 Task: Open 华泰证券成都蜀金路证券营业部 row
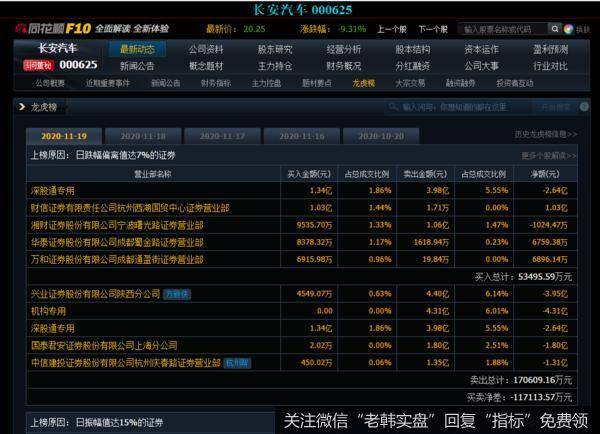point(117,242)
